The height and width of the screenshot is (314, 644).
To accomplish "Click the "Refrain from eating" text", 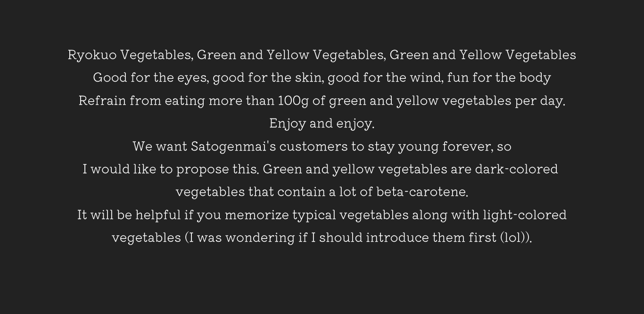I will point(141,101).
